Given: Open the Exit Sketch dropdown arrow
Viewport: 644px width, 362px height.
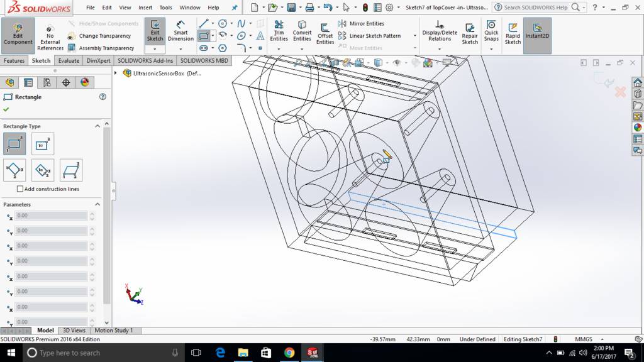Looking at the screenshot, I should (x=155, y=49).
